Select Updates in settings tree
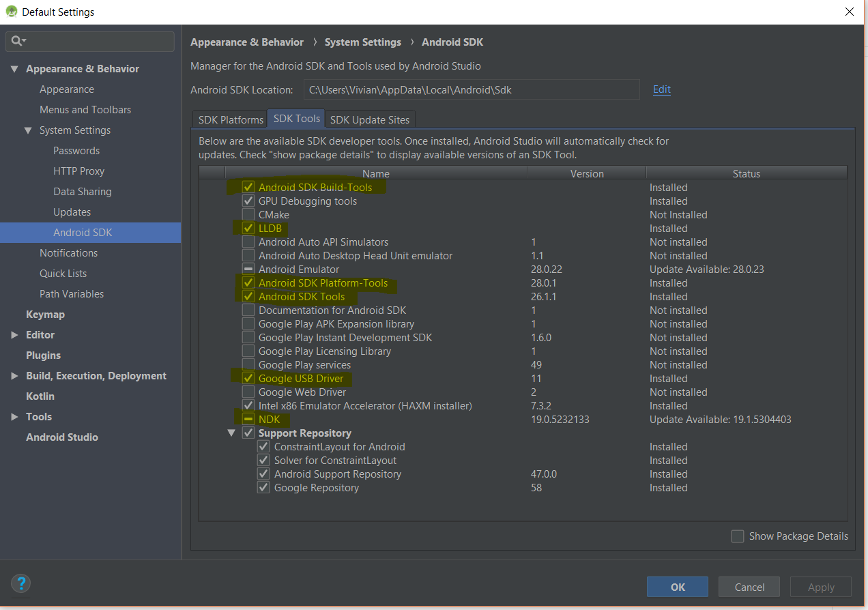Viewport: 868px width, 610px height. point(72,212)
